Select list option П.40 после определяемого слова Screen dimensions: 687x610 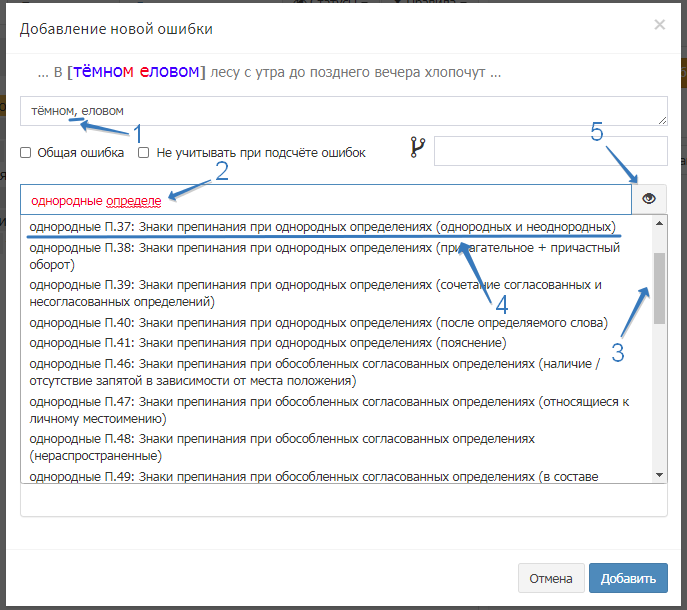[322, 323]
